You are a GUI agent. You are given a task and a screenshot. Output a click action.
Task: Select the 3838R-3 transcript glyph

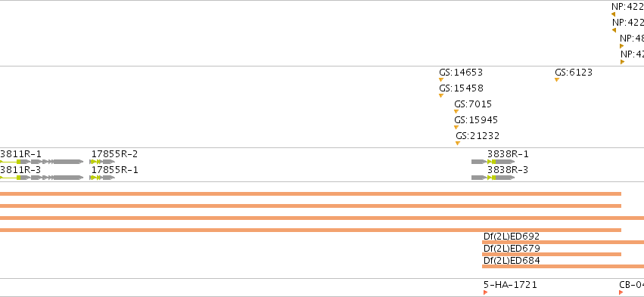493,178
